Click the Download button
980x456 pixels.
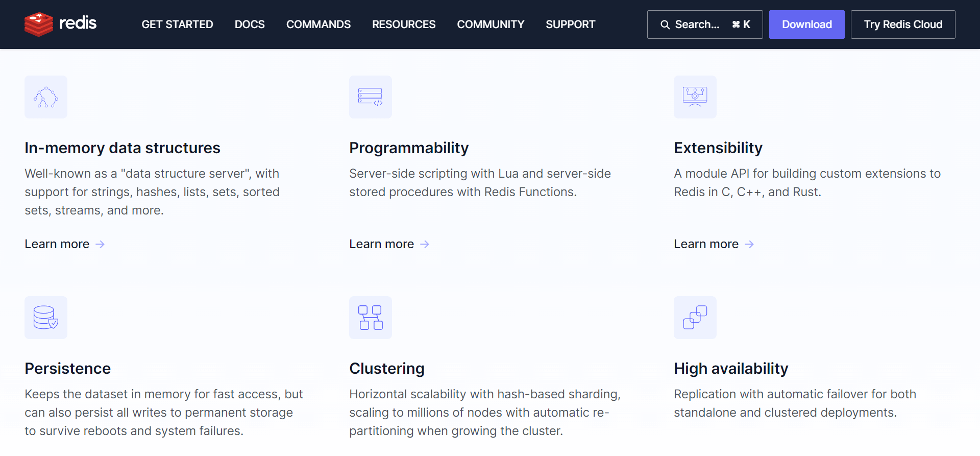coord(807,25)
